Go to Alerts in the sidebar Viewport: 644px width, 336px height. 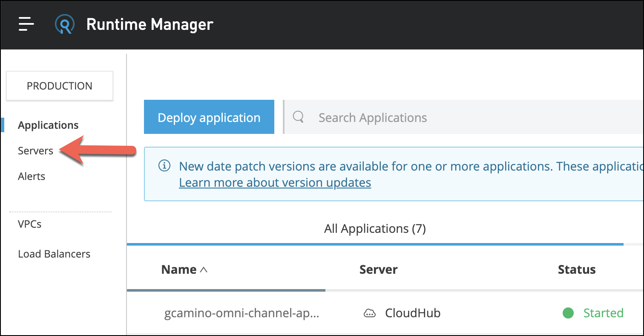coord(32,177)
